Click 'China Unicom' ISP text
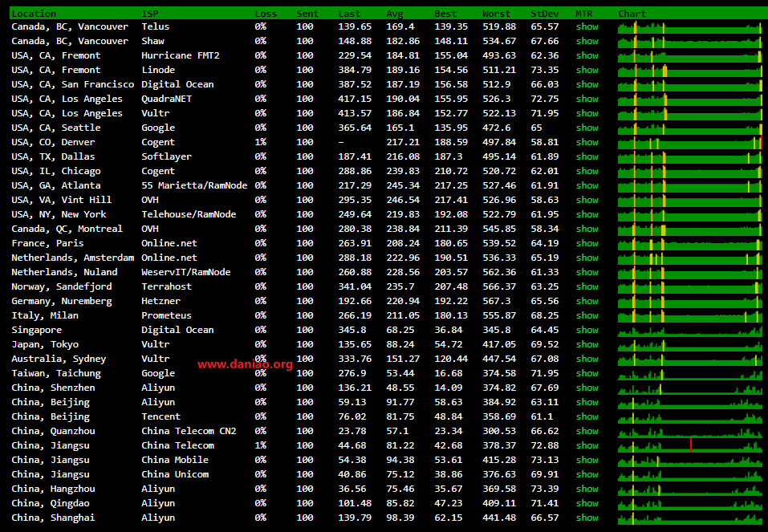 175,475
